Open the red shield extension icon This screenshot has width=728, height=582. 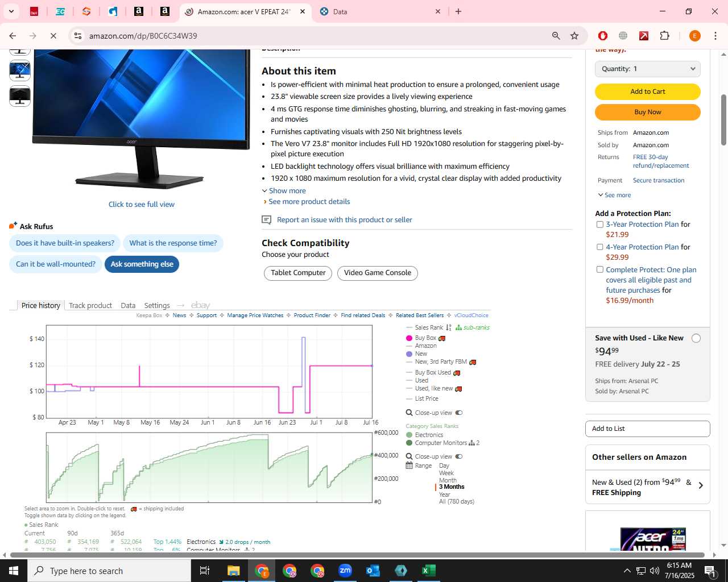click(603, 36)
